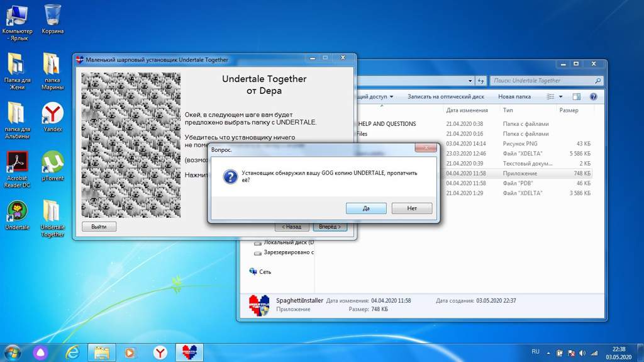Screen dimensions: 644x362
Task: Click the Выйти button in the installer
Action: click(x=99, y=227)
